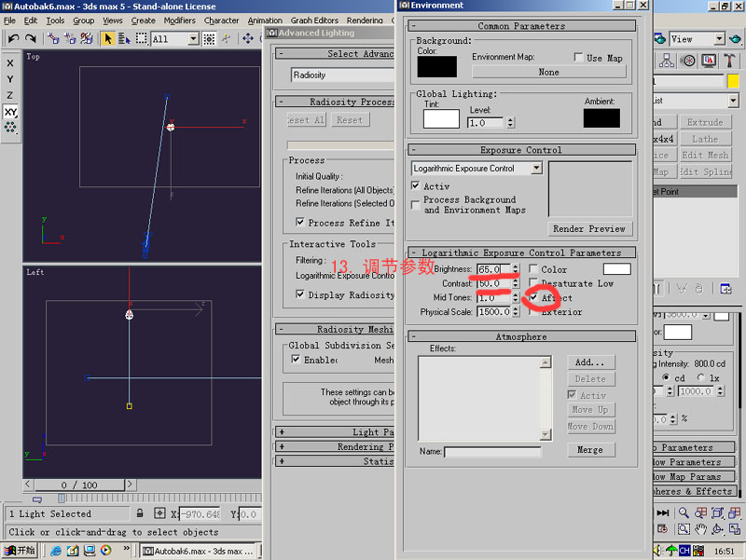The width and height of the screenshot is (746, 560).
Task: Toggle Global Subdivision Enabled checkbox
Action: (296, 359)
